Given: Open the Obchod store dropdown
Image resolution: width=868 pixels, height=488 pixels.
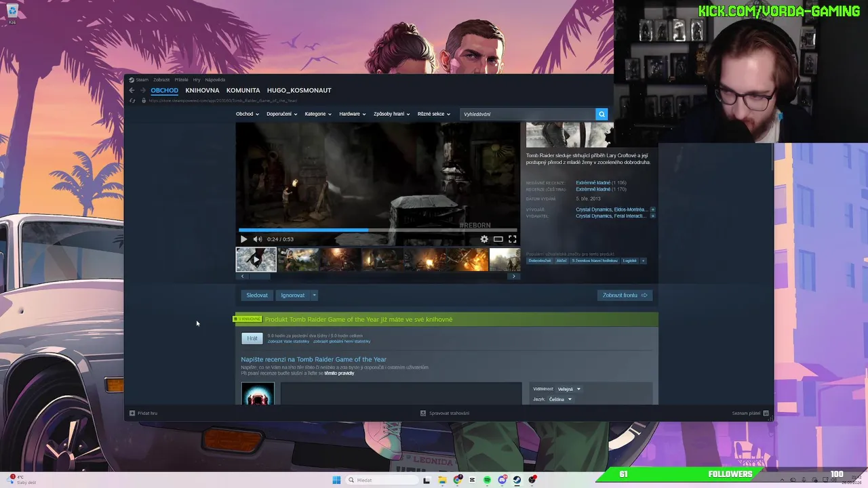Looking at the screenshot, I should click(x=248, y=114).
